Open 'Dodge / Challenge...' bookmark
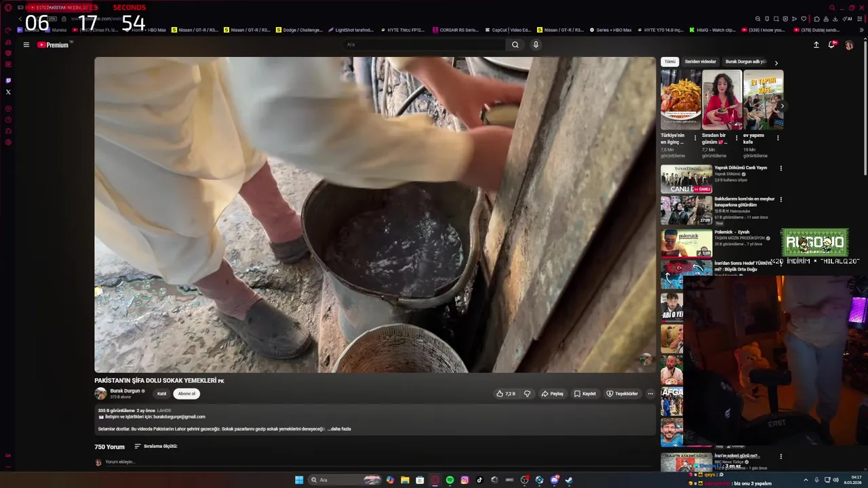 coord(299,30)
